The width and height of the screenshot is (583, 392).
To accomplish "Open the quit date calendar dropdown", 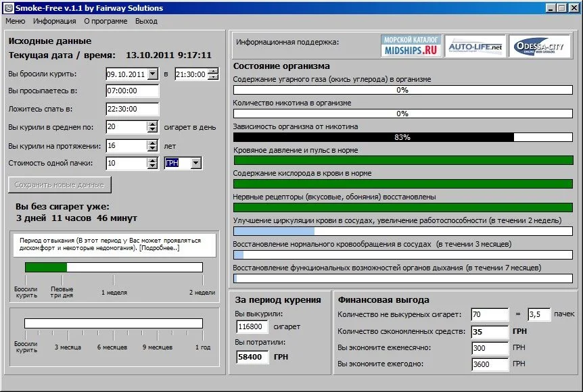I will click(152, 74).
